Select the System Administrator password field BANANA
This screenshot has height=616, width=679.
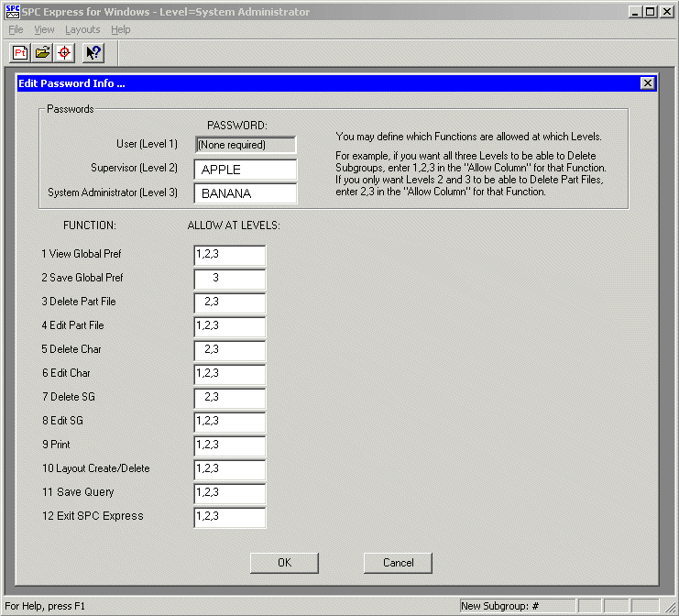[x=246, y=193]
